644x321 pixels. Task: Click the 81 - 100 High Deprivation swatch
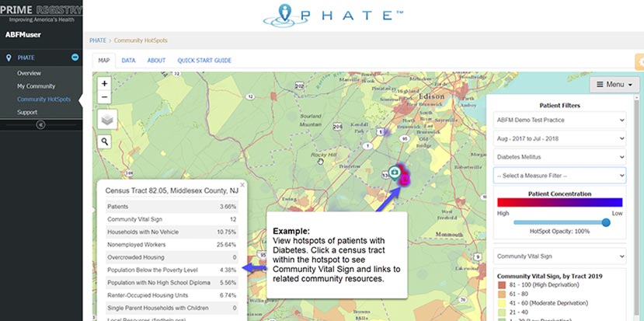pos(503,285)
